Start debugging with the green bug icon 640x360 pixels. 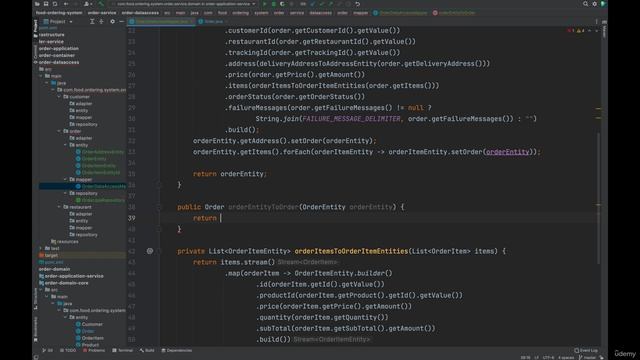coord(273,4)
